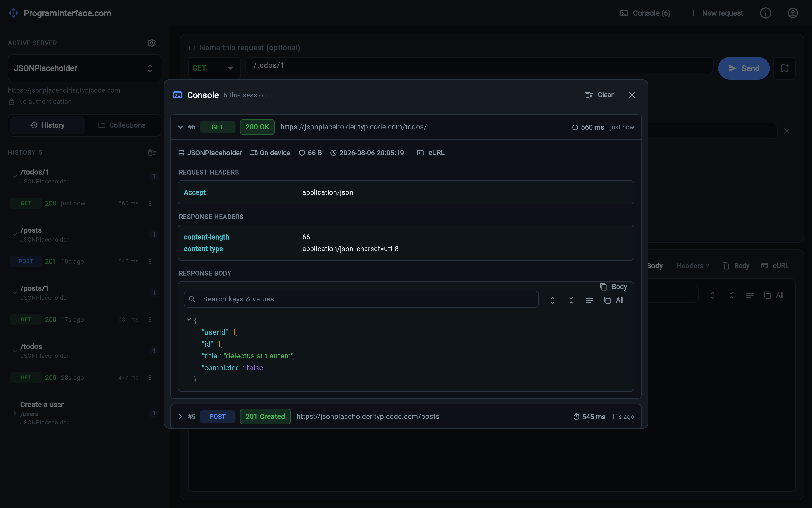Open the JSONPlaceholder server selector
Viewport: 812px width, 508px height.
click(84, 68)
